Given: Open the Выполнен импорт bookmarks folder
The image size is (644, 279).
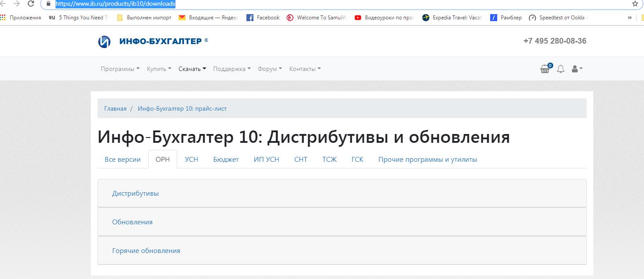Looking at the screenshot, I should click(x=144, y=18).
